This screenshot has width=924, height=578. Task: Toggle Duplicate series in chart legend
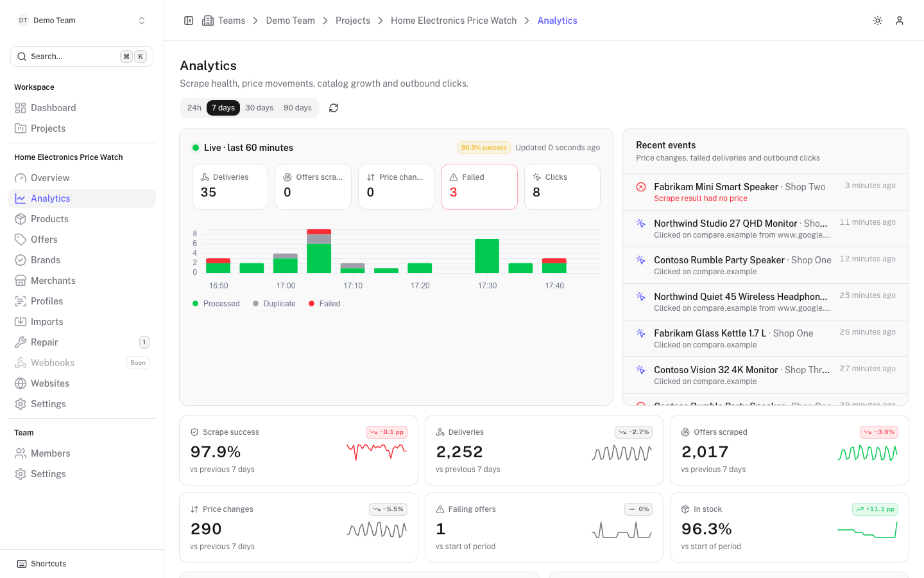click(274, 304)
